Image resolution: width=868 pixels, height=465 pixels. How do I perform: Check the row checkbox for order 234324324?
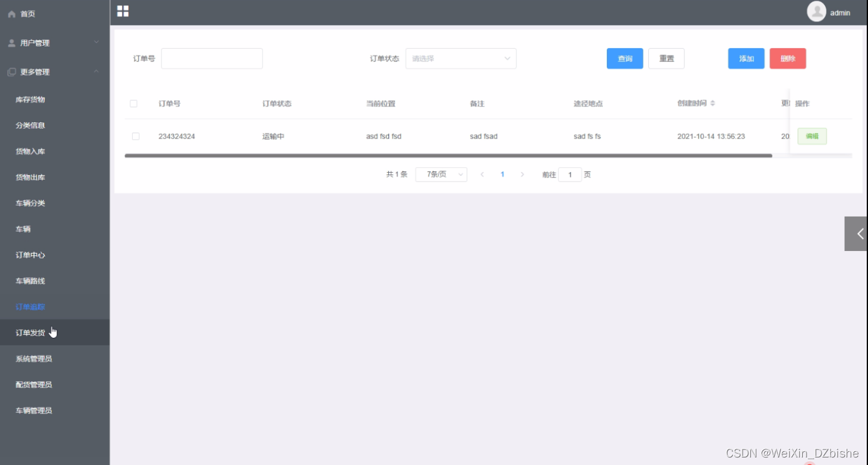pos(135,136)
